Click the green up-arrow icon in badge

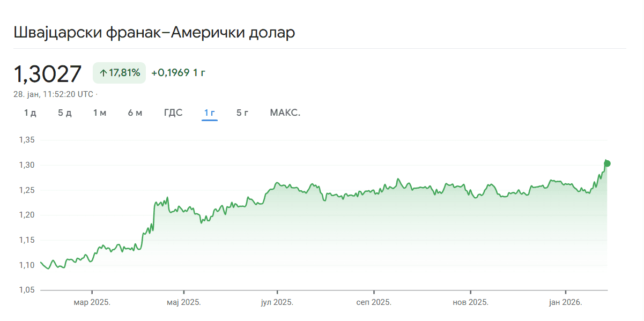click(103, 73)
